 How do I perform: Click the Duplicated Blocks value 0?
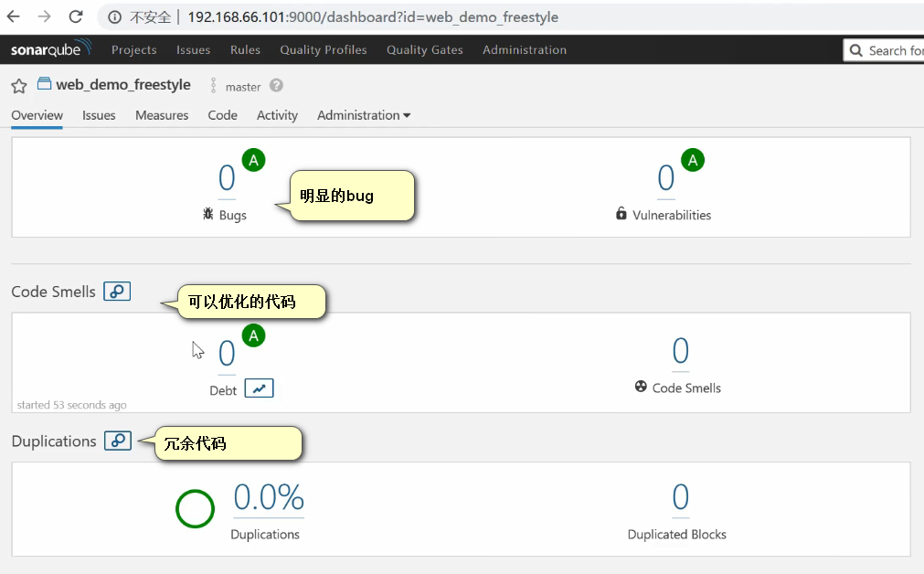[681, 497]
